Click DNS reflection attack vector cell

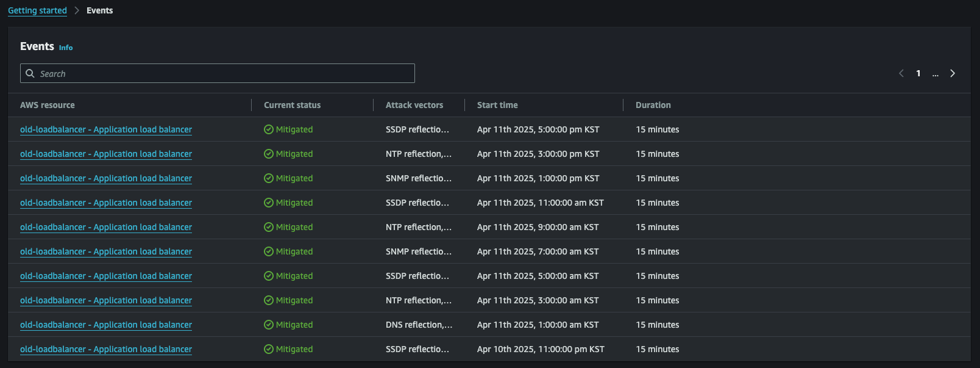pyautogui.click(x=419, y=325)
